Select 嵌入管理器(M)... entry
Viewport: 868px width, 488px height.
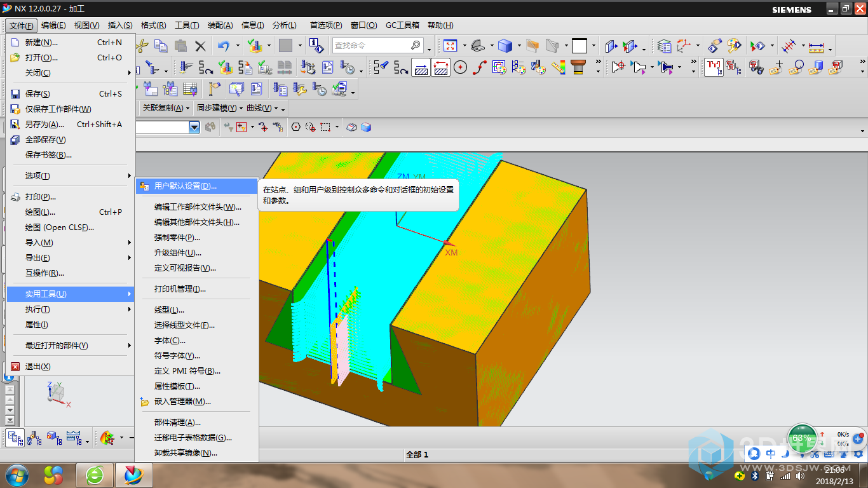tap(197, 402)
